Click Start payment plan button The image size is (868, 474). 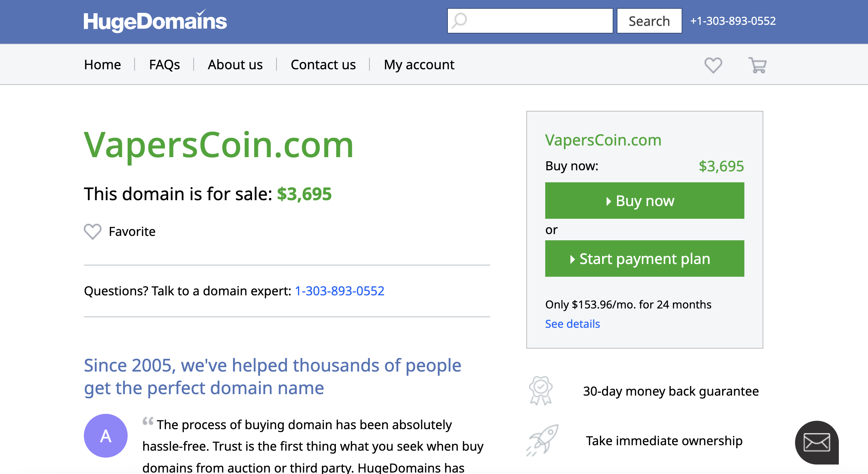(x=644, y=259)
